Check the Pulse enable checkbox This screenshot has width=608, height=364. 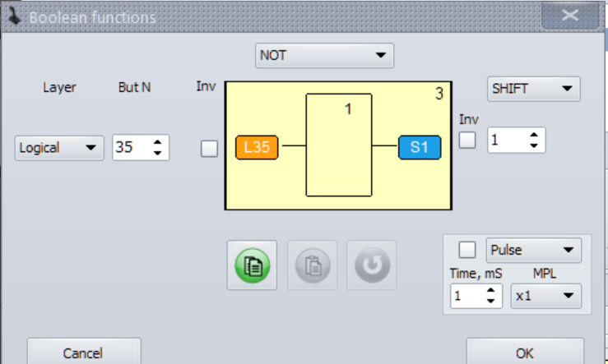point(466,249)
